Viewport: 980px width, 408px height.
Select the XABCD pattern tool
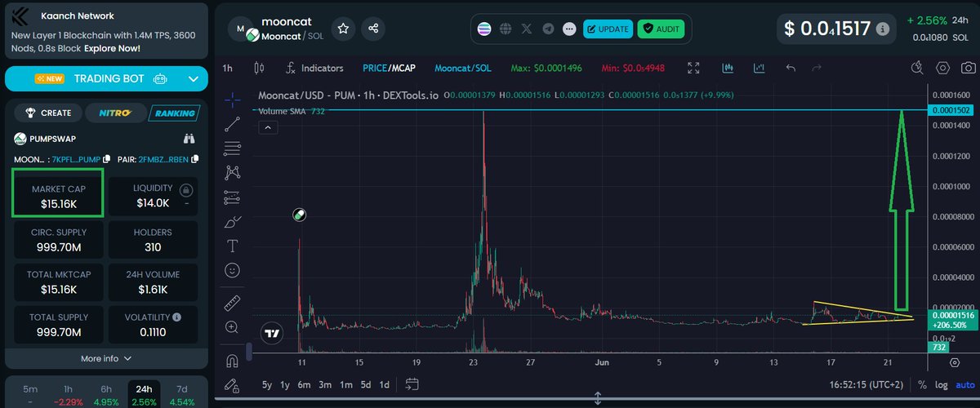click(x=233, y=173)
